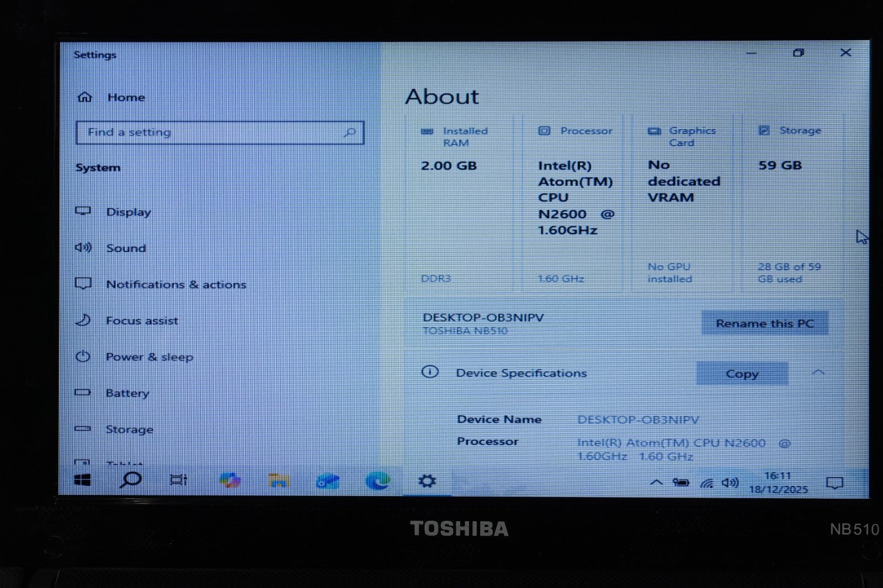The height and width of the screenshot is (588, 883).
Task: Click the Home icon in the Settings sidebar
Action: tap(84, 97)
